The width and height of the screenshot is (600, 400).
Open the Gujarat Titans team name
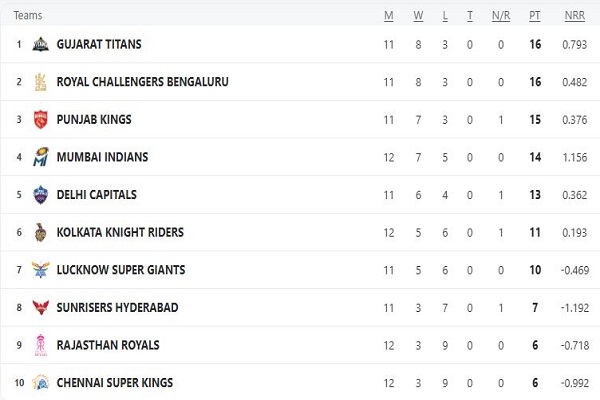coord(99,44)
